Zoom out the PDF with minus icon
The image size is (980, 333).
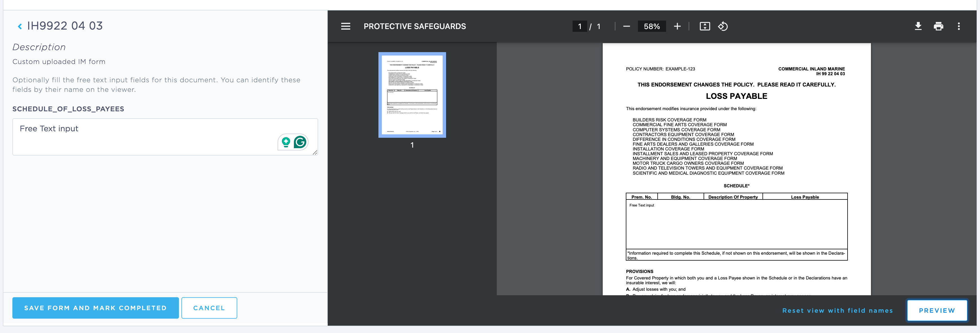[x=626, y=26]
